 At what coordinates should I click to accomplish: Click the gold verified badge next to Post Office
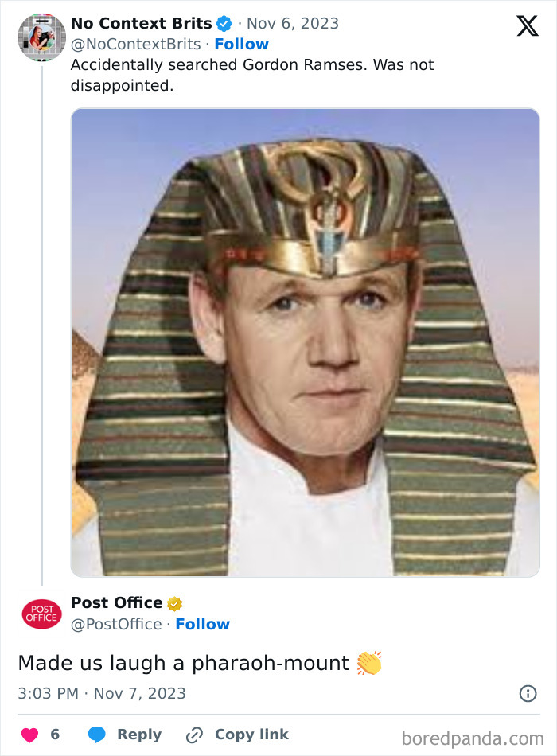point(174,602)
